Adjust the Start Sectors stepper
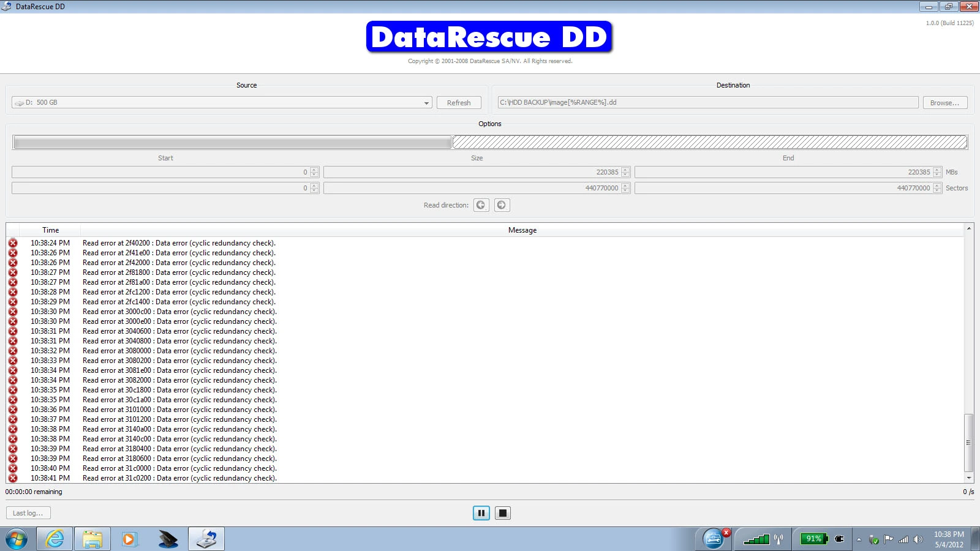980x551 pixels. click(x=314, y=188)
